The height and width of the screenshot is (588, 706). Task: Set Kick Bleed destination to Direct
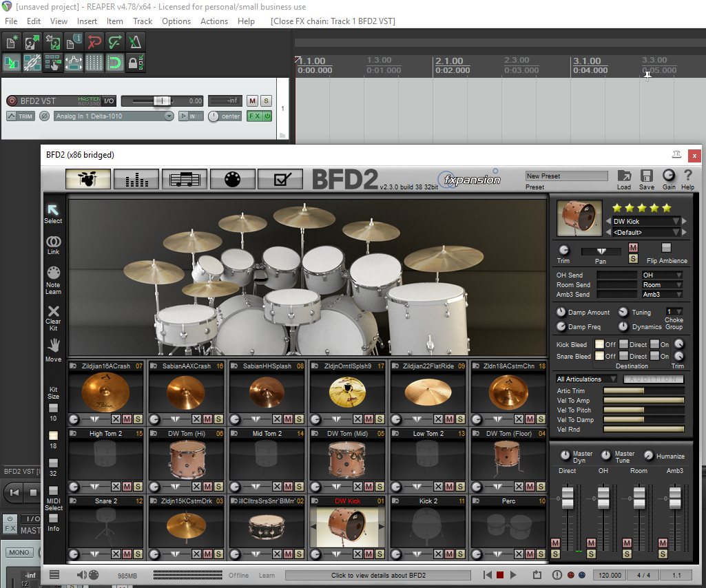623,344
